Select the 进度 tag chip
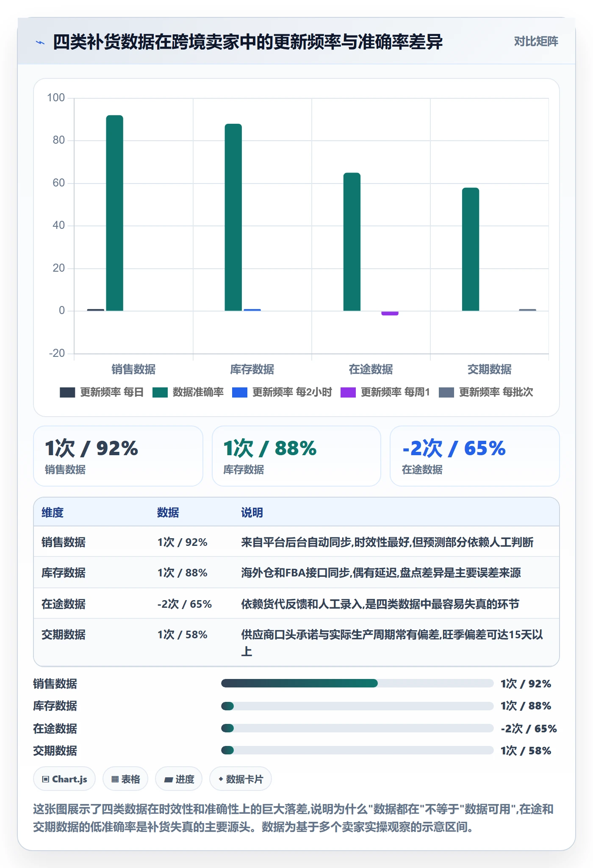This screenshot has width=593, height=868. coord(179,779)
